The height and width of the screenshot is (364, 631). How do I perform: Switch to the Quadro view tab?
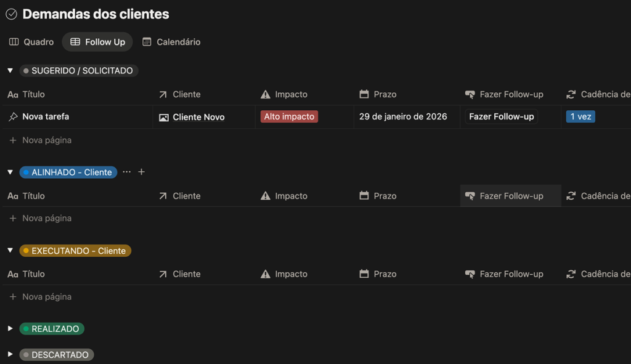click(x=31, y=42)
